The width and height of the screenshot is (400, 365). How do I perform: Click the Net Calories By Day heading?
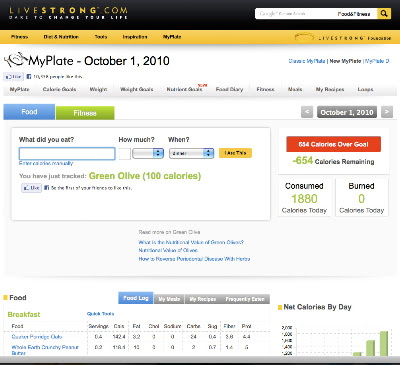point(317,307)
